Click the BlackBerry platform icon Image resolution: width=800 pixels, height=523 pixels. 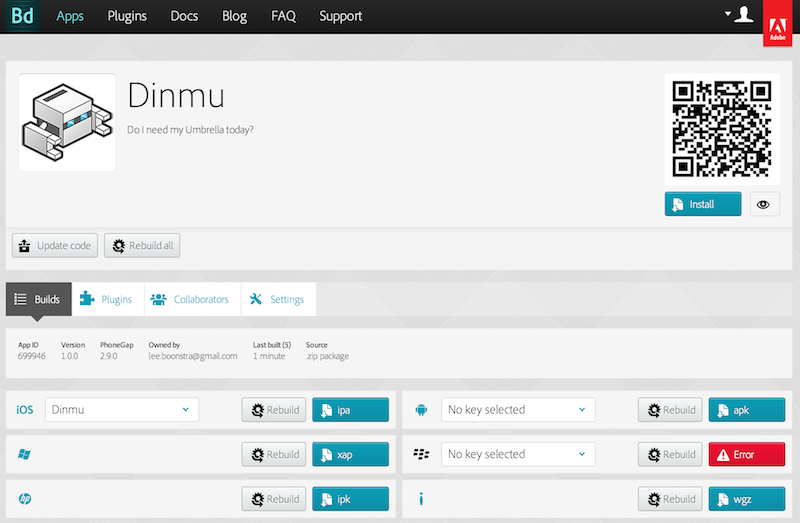(x=421, y=454)
